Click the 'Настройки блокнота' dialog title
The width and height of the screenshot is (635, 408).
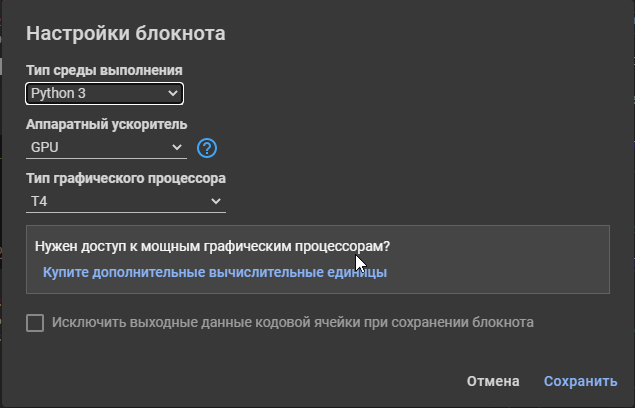(x=125, y=33)
